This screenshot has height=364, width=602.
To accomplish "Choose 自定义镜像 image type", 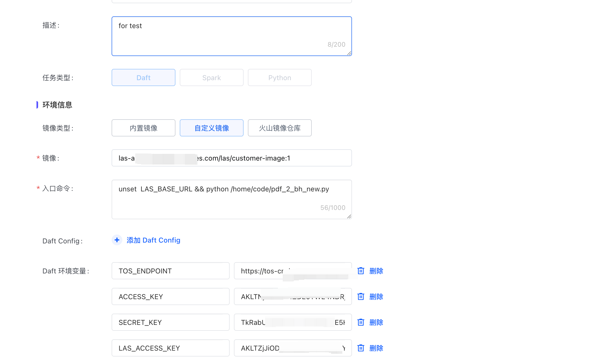I will point(212,128).
